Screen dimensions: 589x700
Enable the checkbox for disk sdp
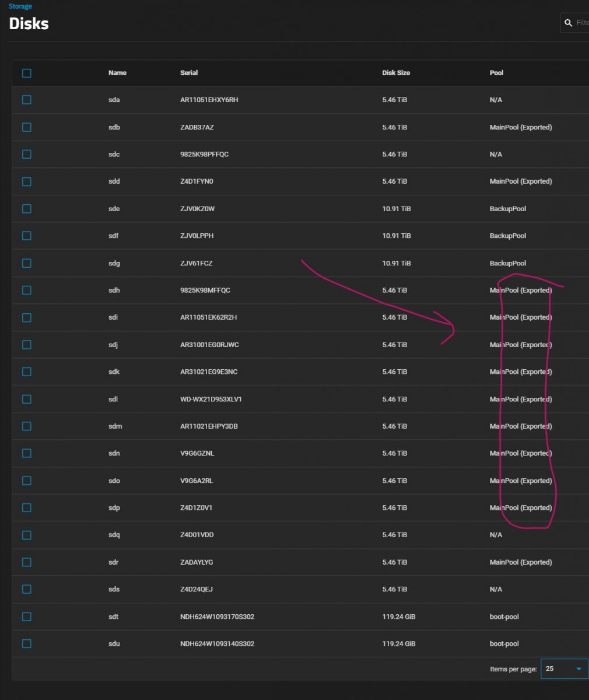(27, 508)
